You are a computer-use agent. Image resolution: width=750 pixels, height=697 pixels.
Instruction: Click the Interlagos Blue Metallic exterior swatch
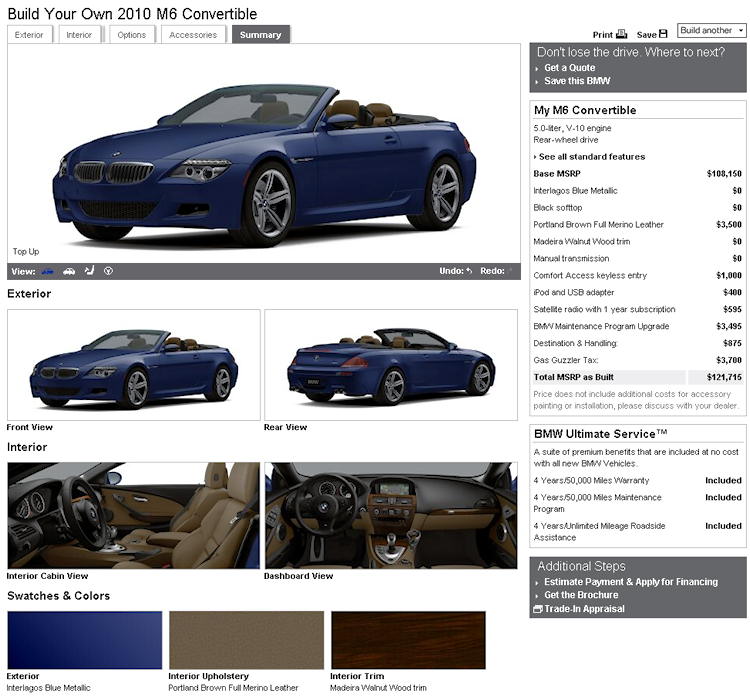(x=85, y=640)
